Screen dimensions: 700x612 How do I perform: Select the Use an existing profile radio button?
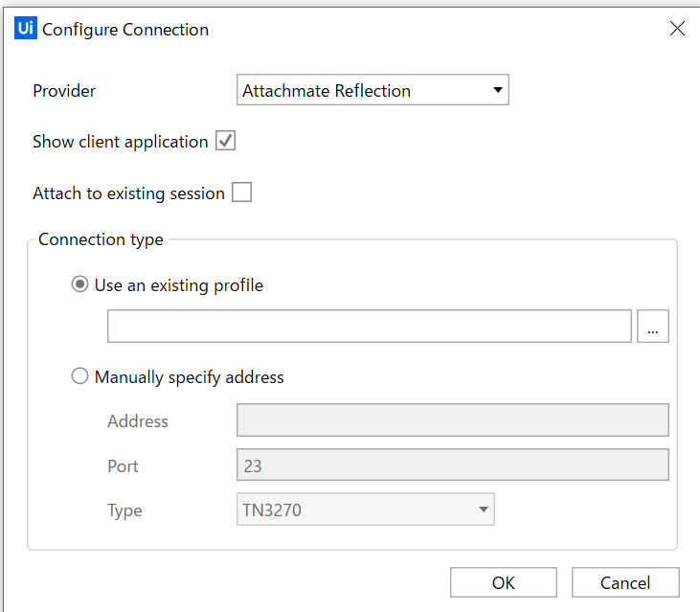tap(80, 285)
